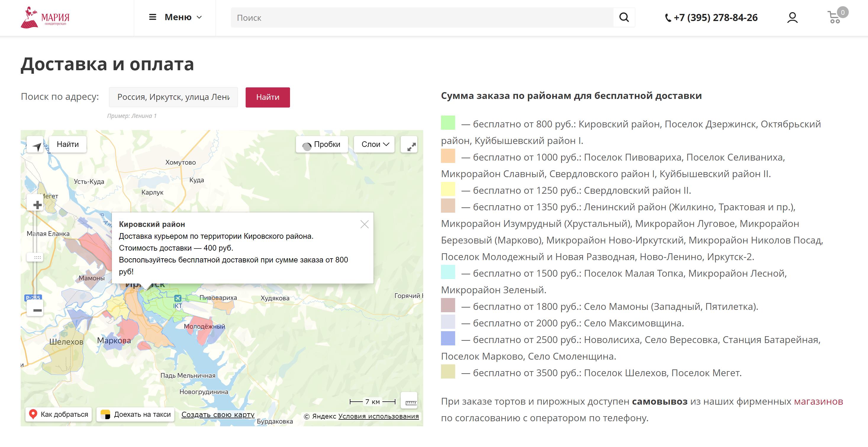Click Как добраться route button
868x447 pixels.
pos(58,414)
